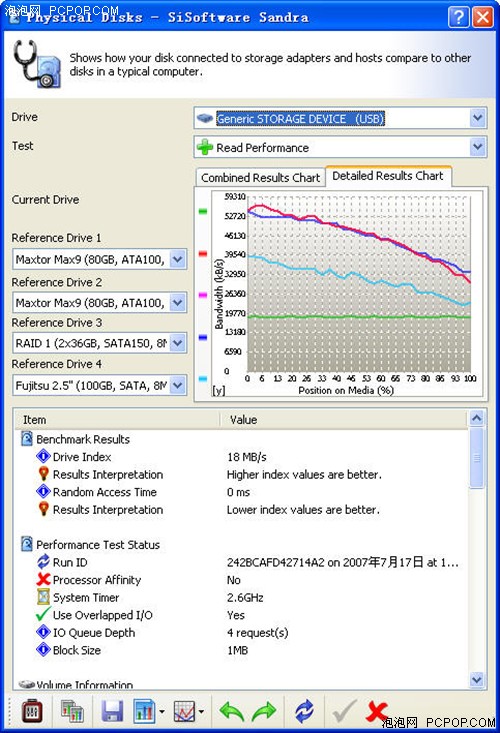Open the Test Read Performance dropdown
The image size is (500, 733).
pyautogui.click(x=477, y=147)
